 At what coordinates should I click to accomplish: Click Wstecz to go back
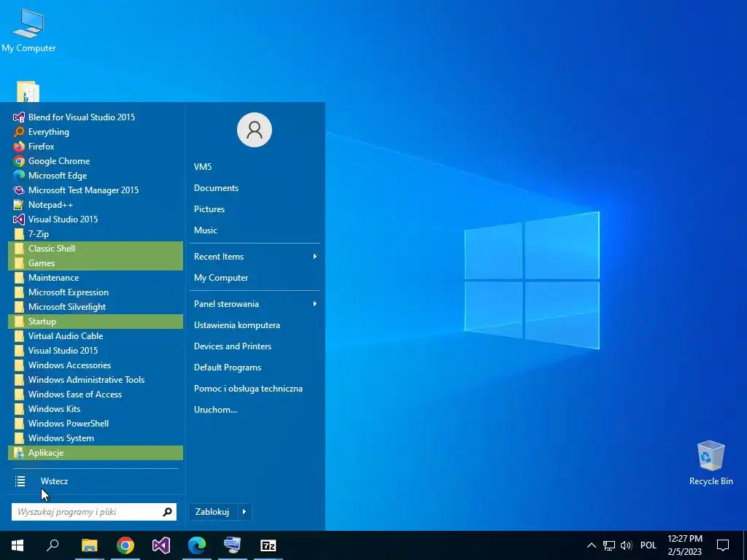coord(54,481)
